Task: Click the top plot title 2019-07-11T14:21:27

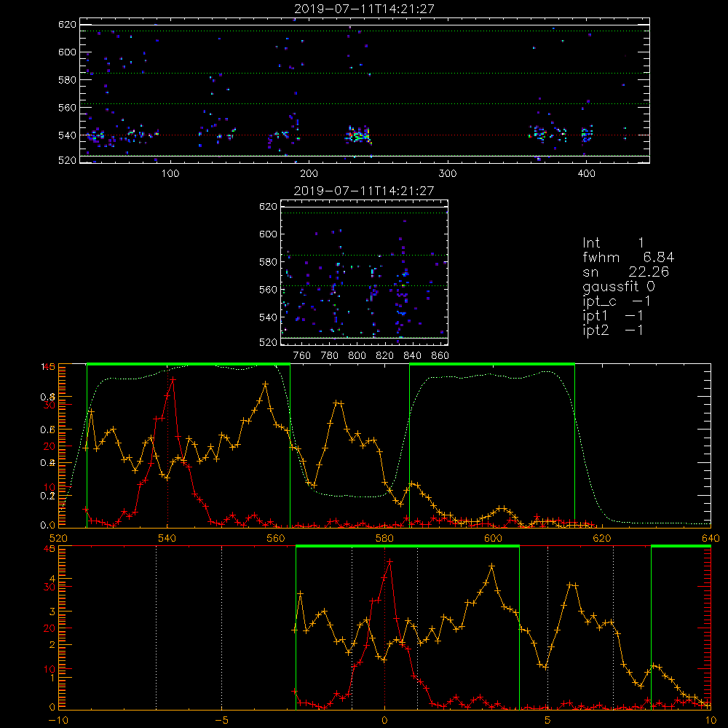Action: pos(364,9)
